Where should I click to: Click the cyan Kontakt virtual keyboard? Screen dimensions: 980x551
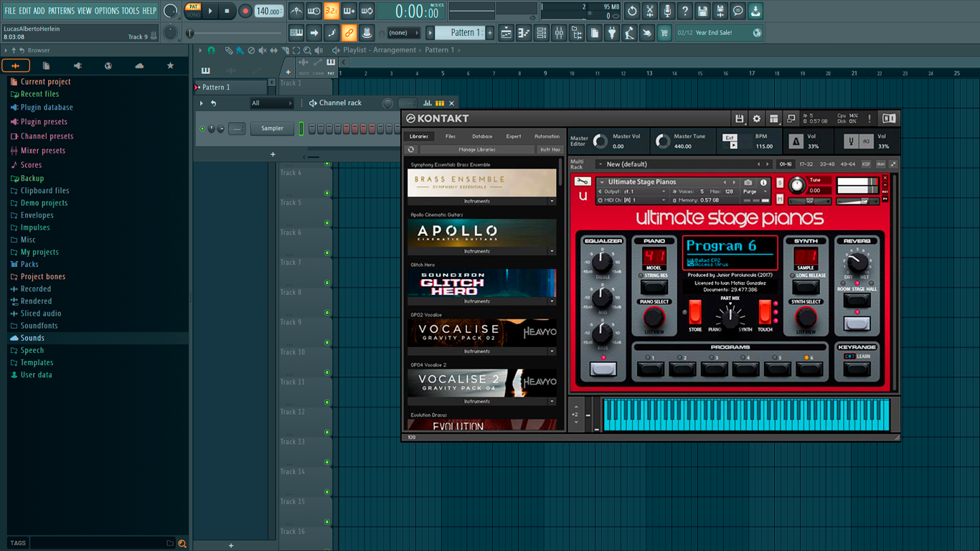point(746,415)
